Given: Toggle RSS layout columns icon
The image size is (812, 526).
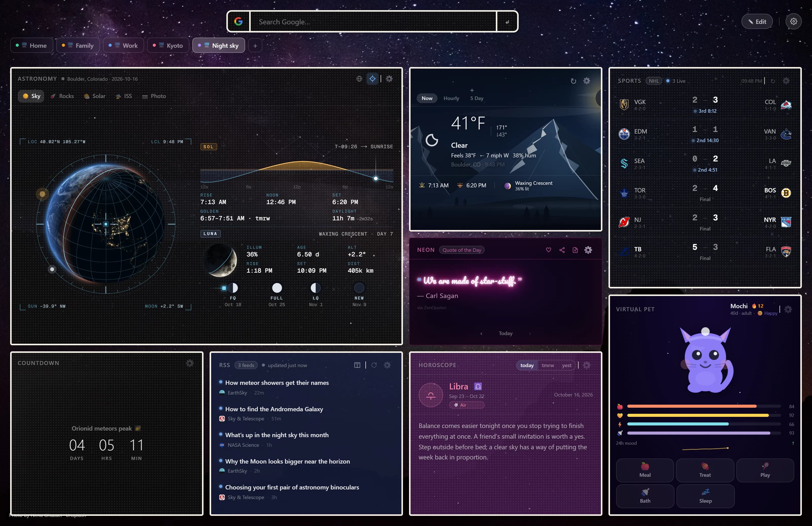Looking at the screenshot, I should [357, 365].
